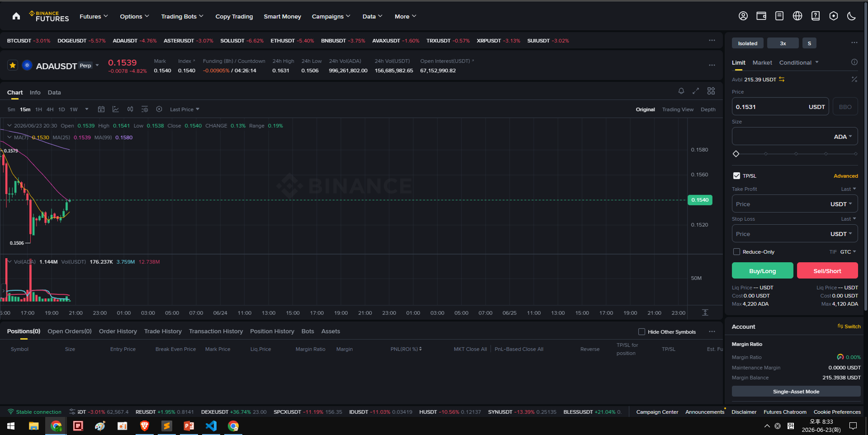Screen dimensions: 868x435
Task: Open the orders document icon in header
Action: coord(779,16)
